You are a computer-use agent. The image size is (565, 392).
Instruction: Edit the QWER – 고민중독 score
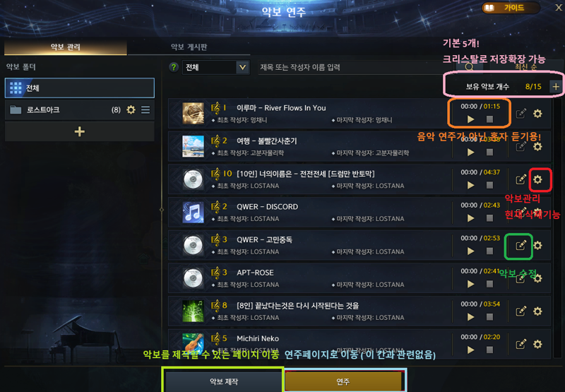point(521,246)
